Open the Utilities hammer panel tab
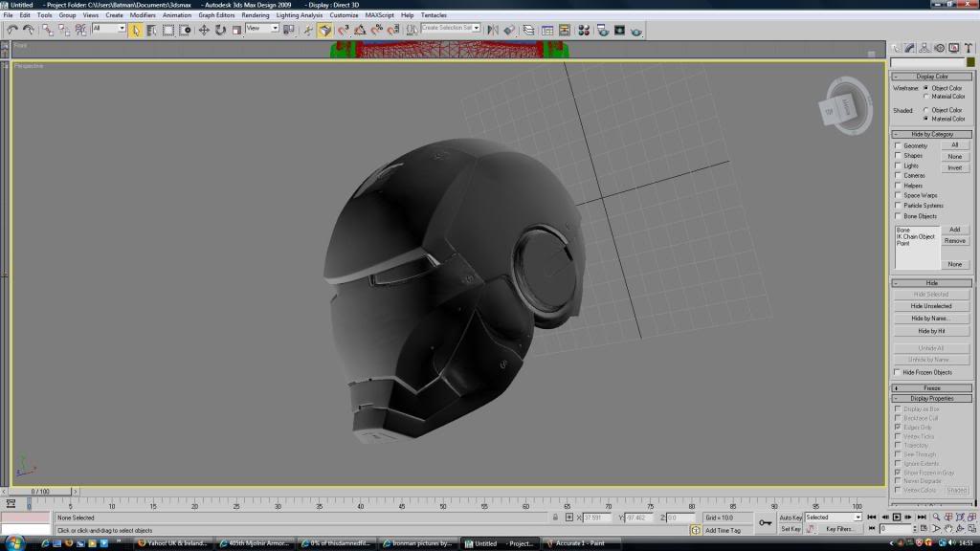The height and width of the screenshot is (551, 980). pos(969,48)
